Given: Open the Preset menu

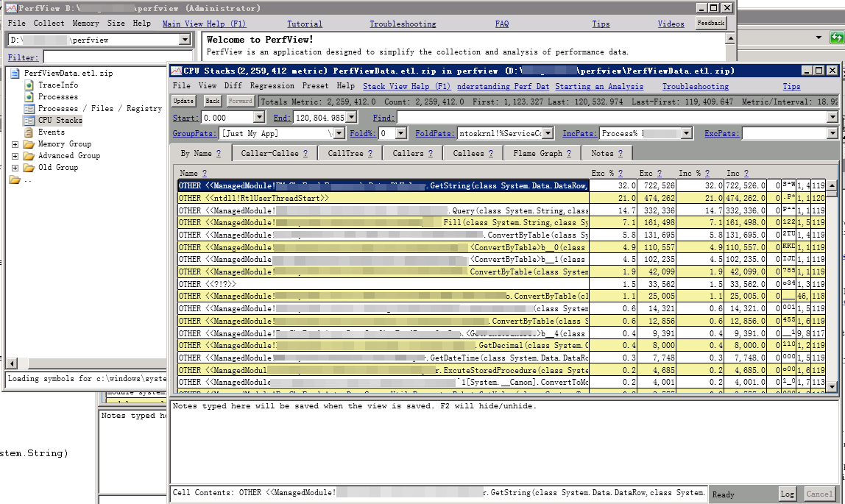Looking at the screenshot, I should [315, 86].
